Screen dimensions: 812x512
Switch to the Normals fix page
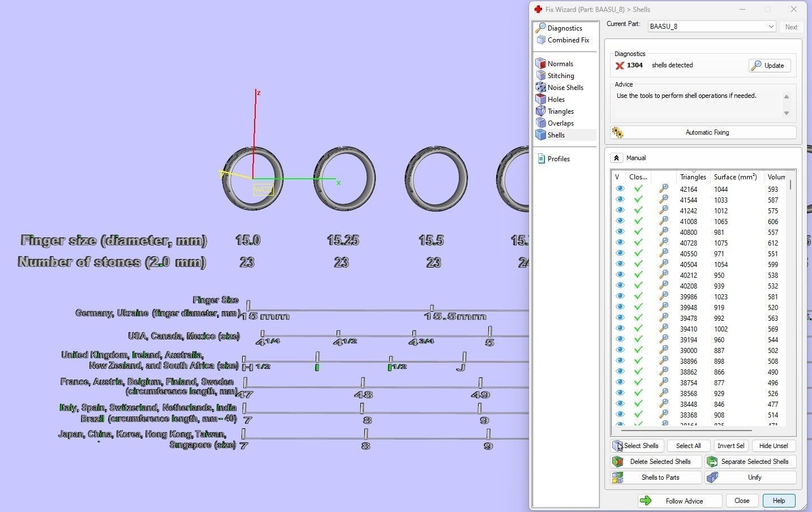click(560, 64)
